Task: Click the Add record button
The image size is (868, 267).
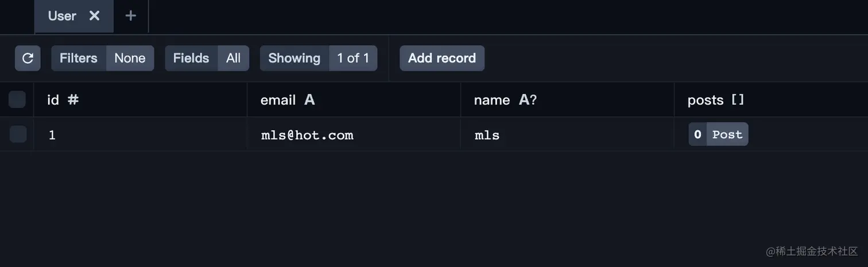Action: tap(441, 59)
